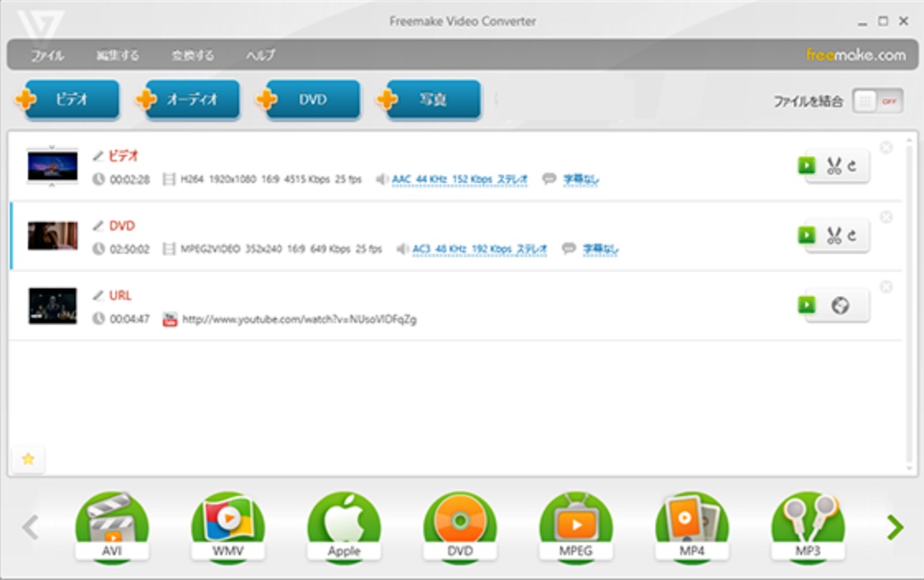Viewport: 924px width, 580px height.
Task: Play the URL item preview
Action: pos(807,305)
